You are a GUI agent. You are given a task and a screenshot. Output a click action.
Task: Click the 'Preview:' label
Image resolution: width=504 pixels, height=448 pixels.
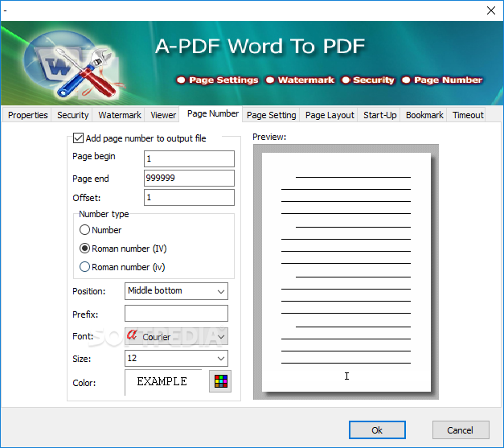269,137
